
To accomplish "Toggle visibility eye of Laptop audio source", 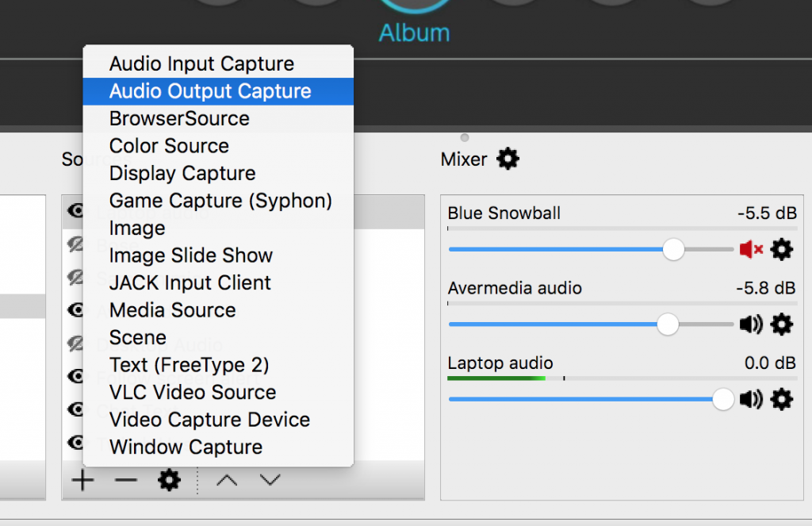I will (x=75, y=210).
